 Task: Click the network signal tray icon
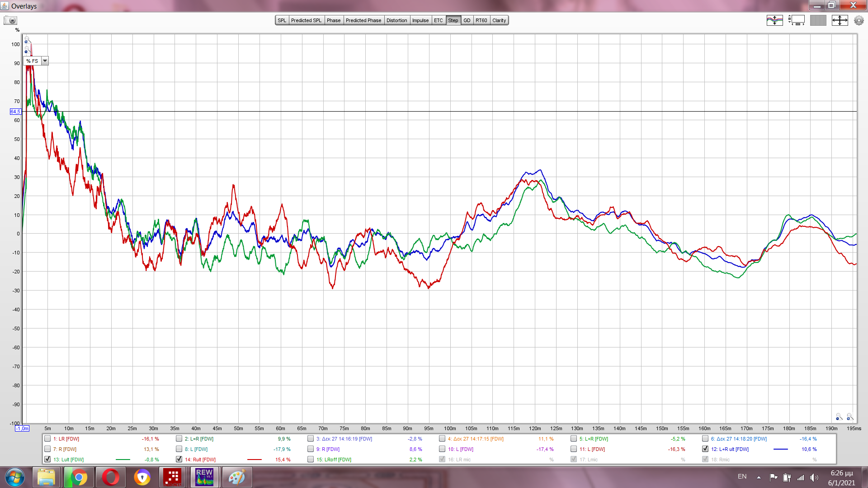tap(801, 477)
